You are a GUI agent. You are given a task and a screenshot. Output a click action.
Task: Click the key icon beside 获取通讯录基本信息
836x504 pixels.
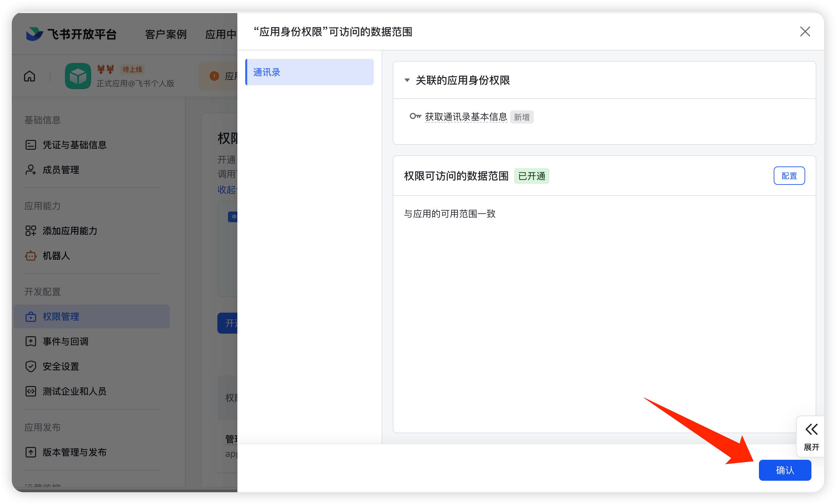pyautogui.click(x=415, y=117)
